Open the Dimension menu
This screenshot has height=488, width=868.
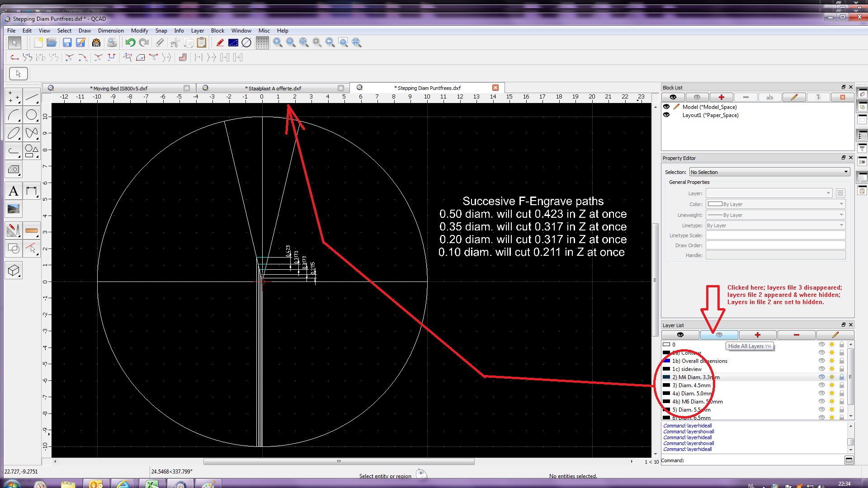pyautogui.click(x=110, y=31)
